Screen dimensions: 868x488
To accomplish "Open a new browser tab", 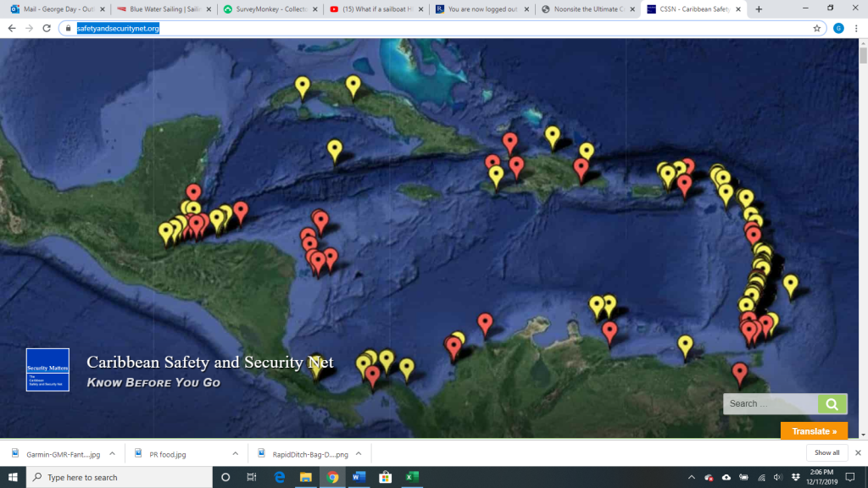I will point(759,9).
